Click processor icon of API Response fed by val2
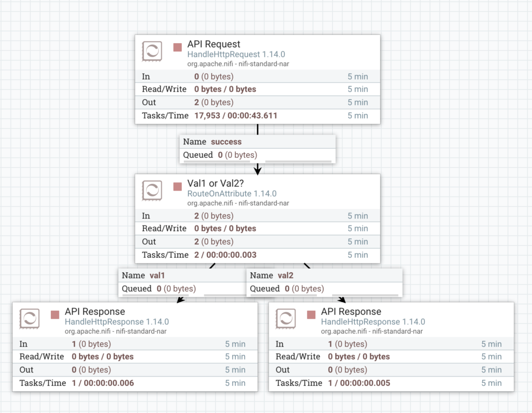The width and height of the screenshot is (532, 413). pos(286,318)
